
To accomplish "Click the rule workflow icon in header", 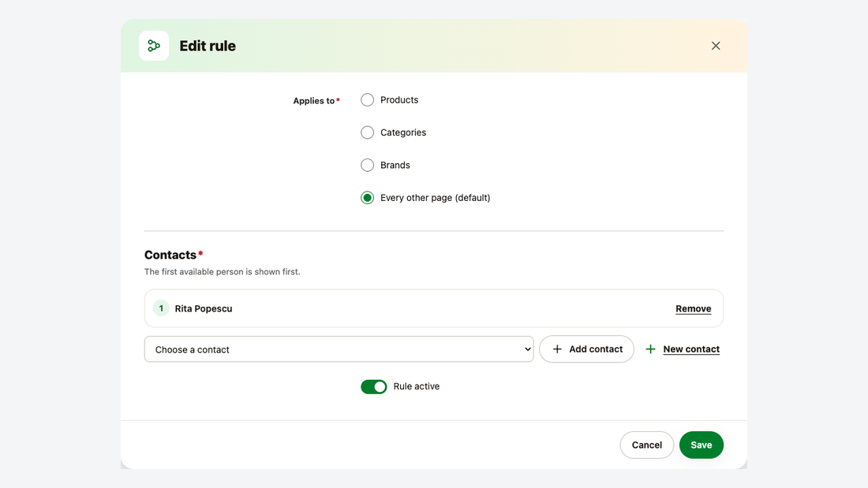I will coord(154,46).
